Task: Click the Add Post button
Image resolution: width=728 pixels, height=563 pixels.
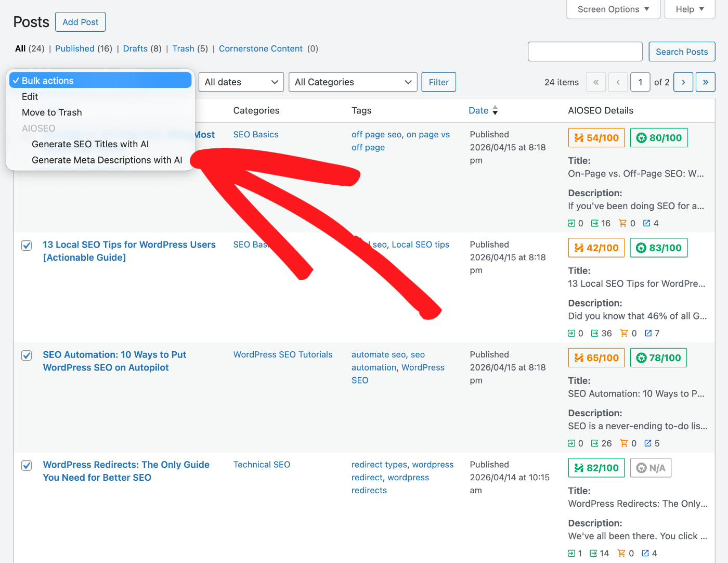Action: (80, 22)
